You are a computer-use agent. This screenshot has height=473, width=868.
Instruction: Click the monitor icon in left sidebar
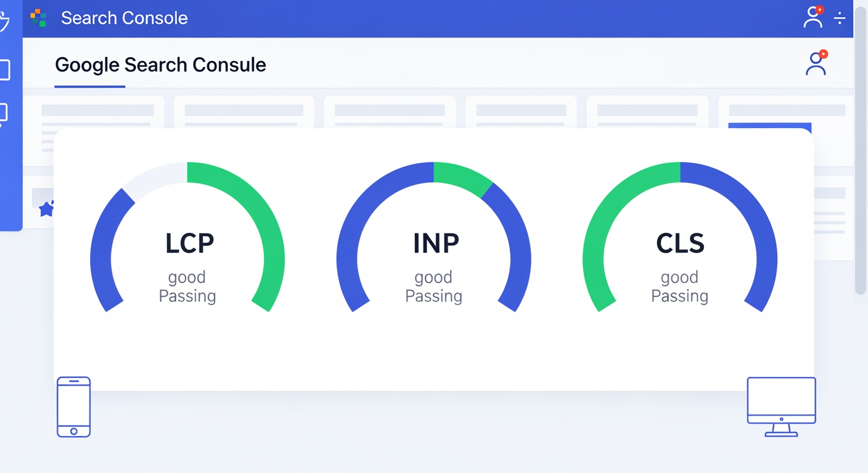click(3, 115)
